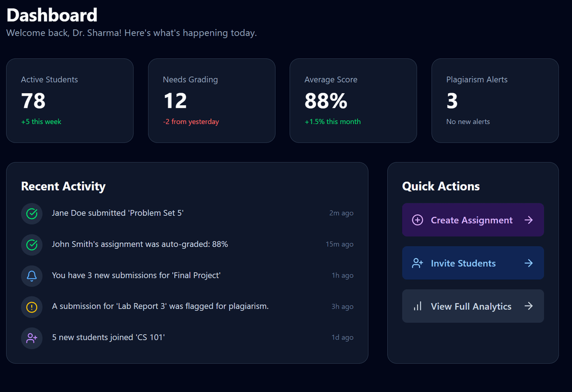Image resolution: width=572 pixels, height=392 pixels.
Task: Click the Create Assignment button
Action: (473, 220)
